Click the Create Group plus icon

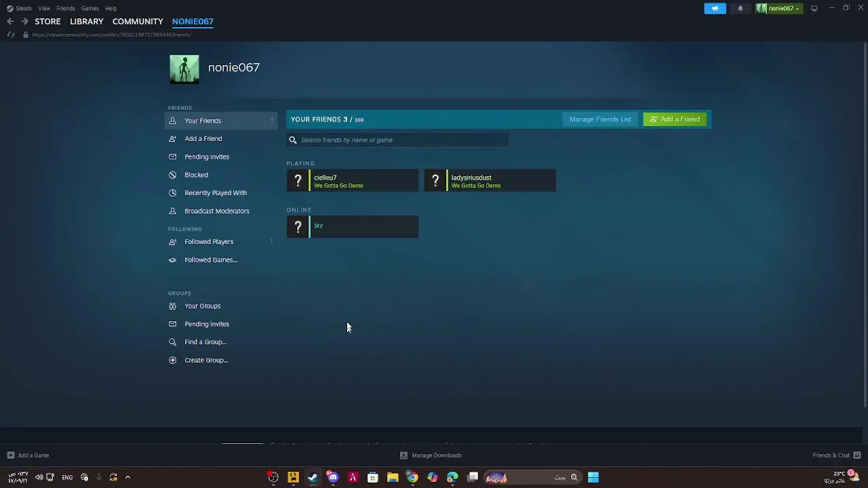point(172,360)
